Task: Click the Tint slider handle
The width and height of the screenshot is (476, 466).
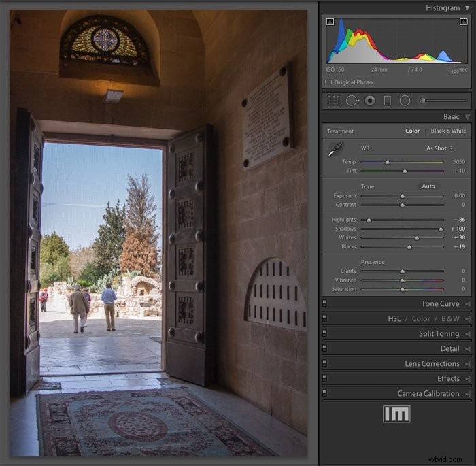Action: tap(405, 171)
